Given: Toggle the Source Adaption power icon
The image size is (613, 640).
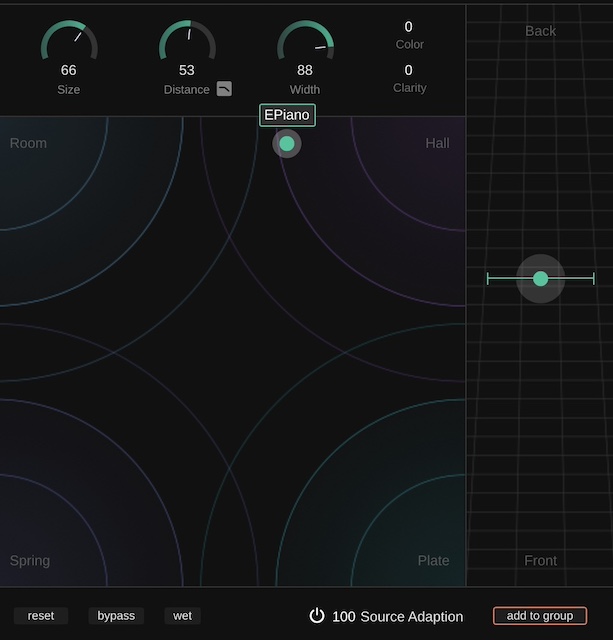Looking at the screenshot, I should pos(317,616).
